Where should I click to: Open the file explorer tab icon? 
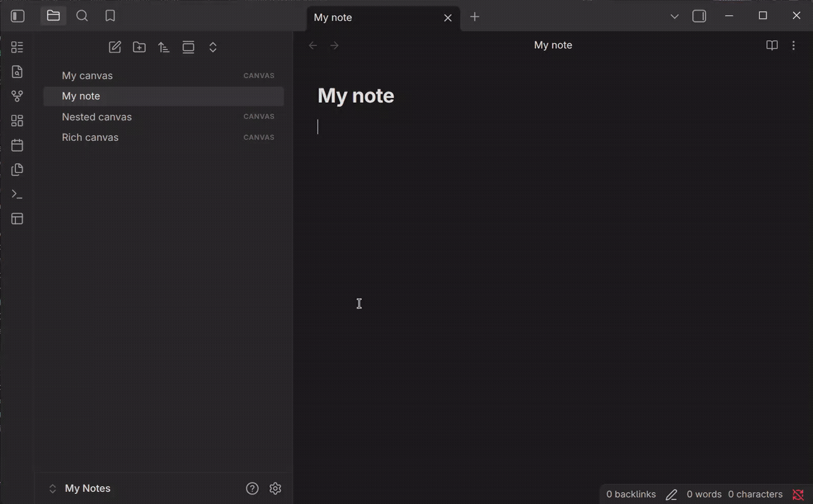53,16
